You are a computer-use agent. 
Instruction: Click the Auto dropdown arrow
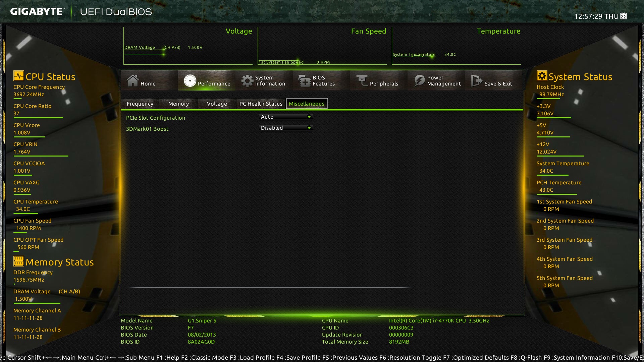[309, 117]
